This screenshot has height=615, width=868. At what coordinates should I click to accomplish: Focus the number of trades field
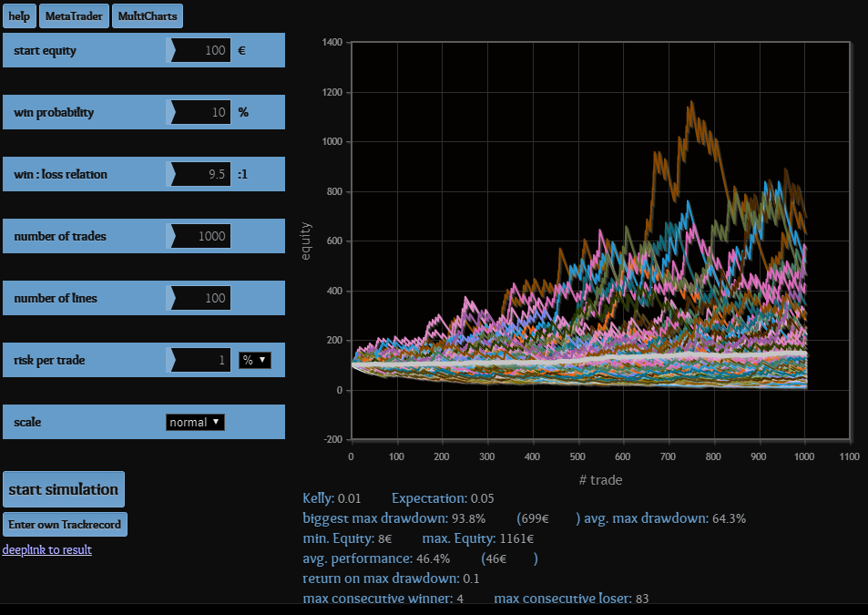pos(200,236)
